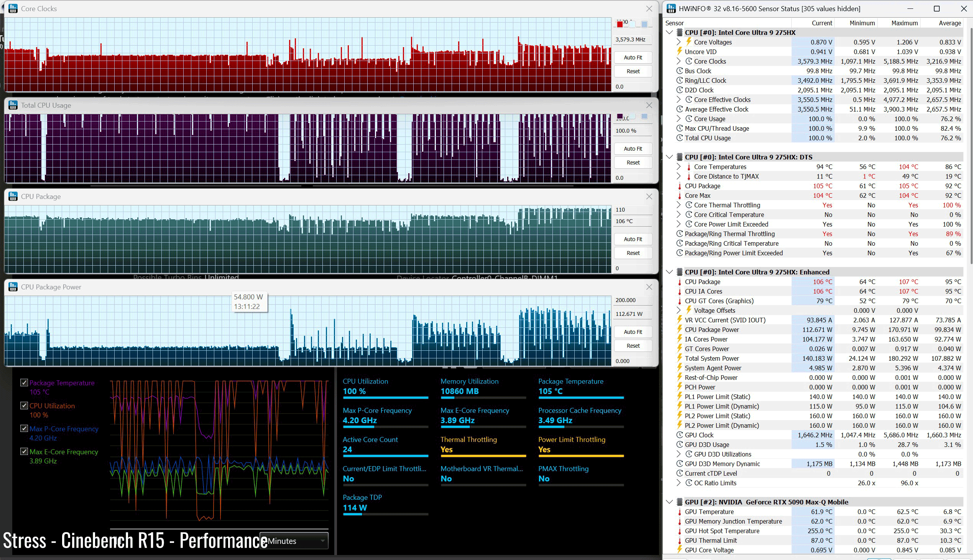Click the thermometer icon next to GPU Temperature

point(680,512)
